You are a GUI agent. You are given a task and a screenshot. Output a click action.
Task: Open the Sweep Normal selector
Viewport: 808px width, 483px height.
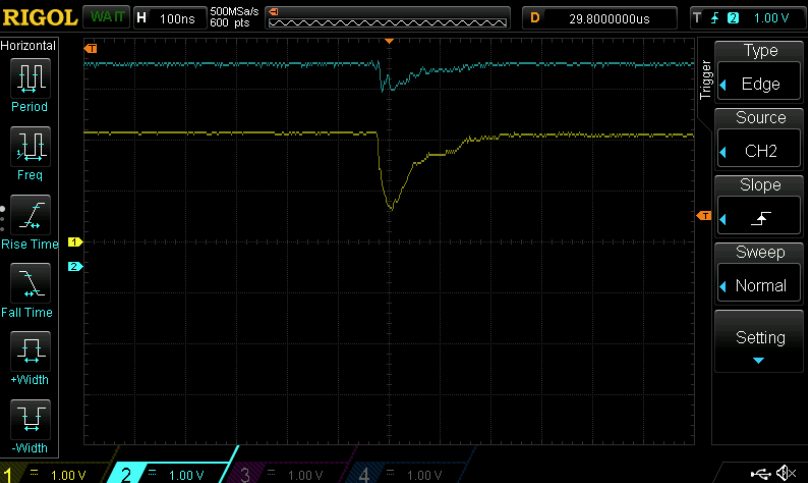click(759, 273)
